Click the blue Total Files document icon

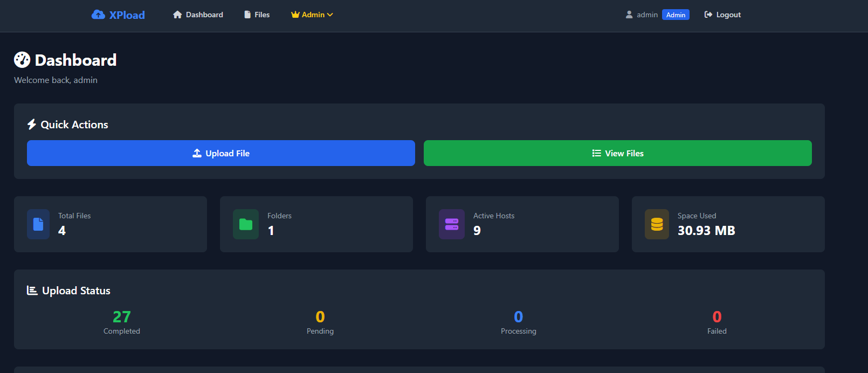(x=38, y=224)
